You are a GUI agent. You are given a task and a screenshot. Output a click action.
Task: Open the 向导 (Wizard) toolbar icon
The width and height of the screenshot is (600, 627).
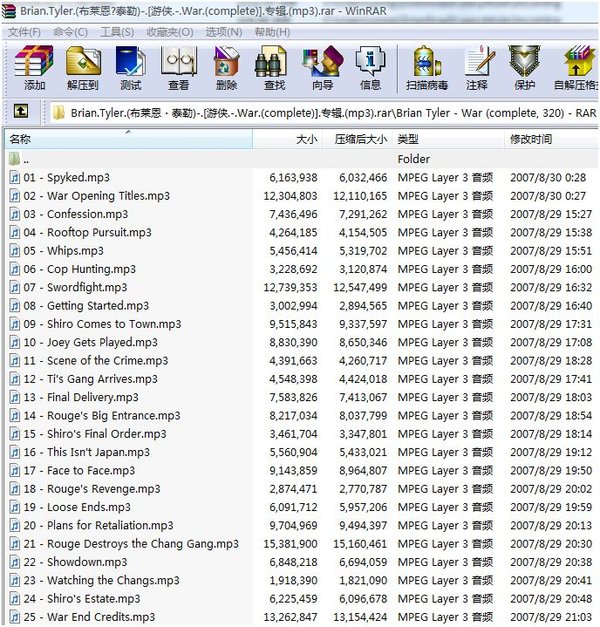323,61
